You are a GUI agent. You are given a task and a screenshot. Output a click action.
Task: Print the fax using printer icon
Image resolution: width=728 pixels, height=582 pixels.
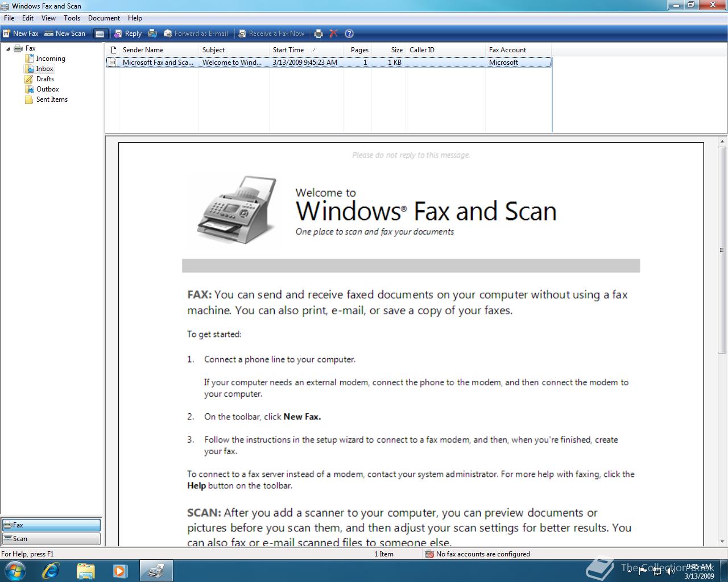pyautogui.click(x=318, y=34)
